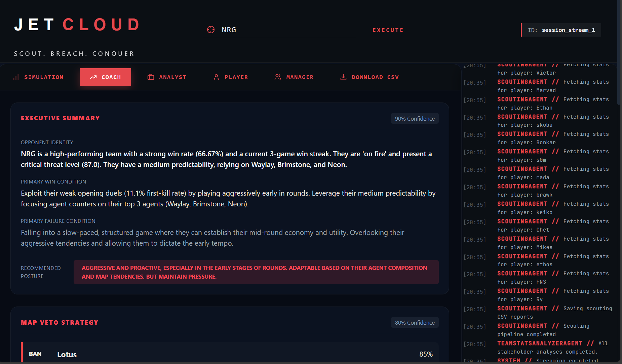Click Download CSV label

pos(375,77)
